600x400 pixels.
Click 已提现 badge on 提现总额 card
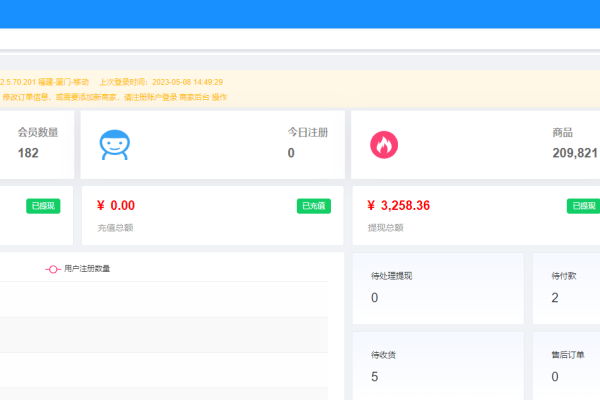pos(583,206)
